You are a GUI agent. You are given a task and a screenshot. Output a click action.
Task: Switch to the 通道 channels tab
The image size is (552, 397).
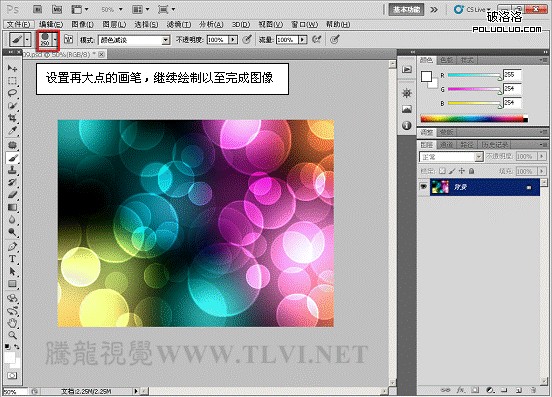446,145
